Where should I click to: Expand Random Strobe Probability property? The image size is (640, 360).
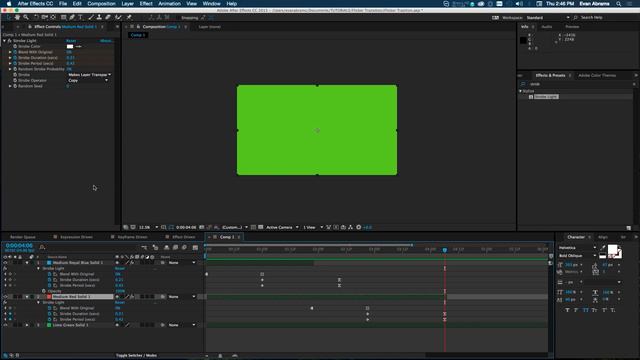(x=10, y=69)
